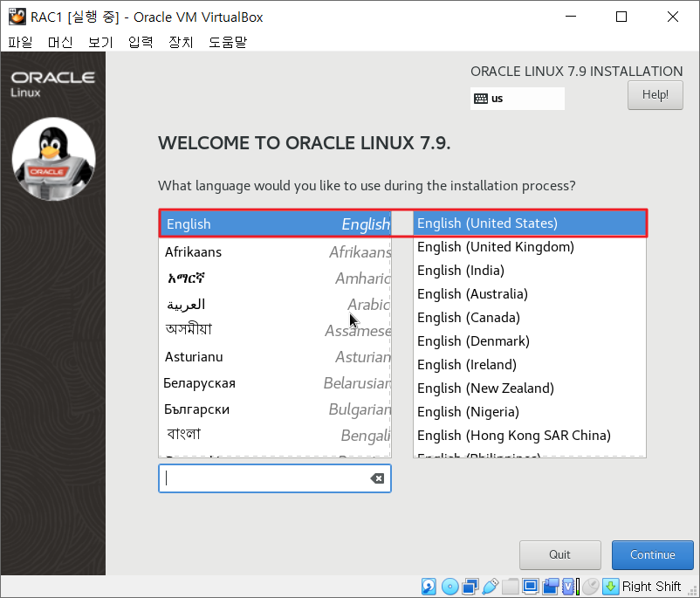Maximize the RAC1 VirtualBox window
This screenshot has height=598, width=700.
[621, 17]
